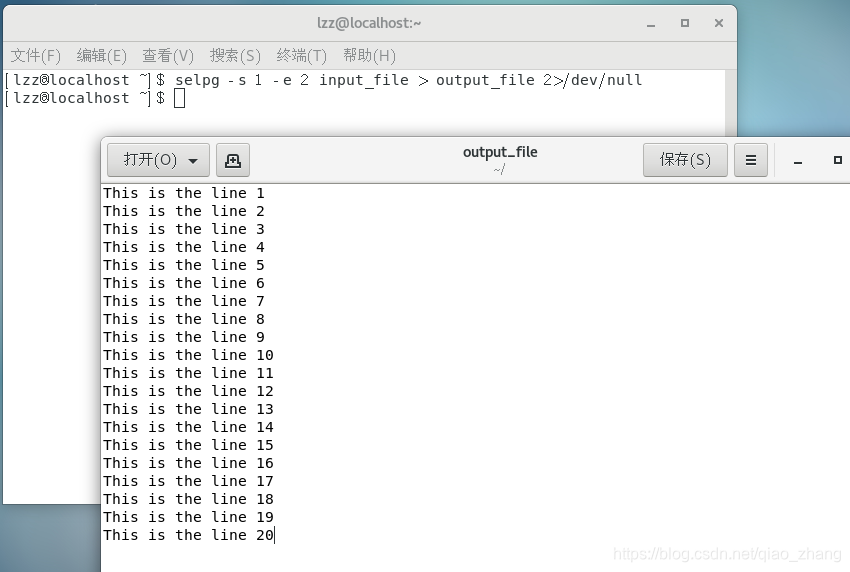Click text 'This is the line 17'
Screen dimensions: 850x572
(x=188, y=481)
